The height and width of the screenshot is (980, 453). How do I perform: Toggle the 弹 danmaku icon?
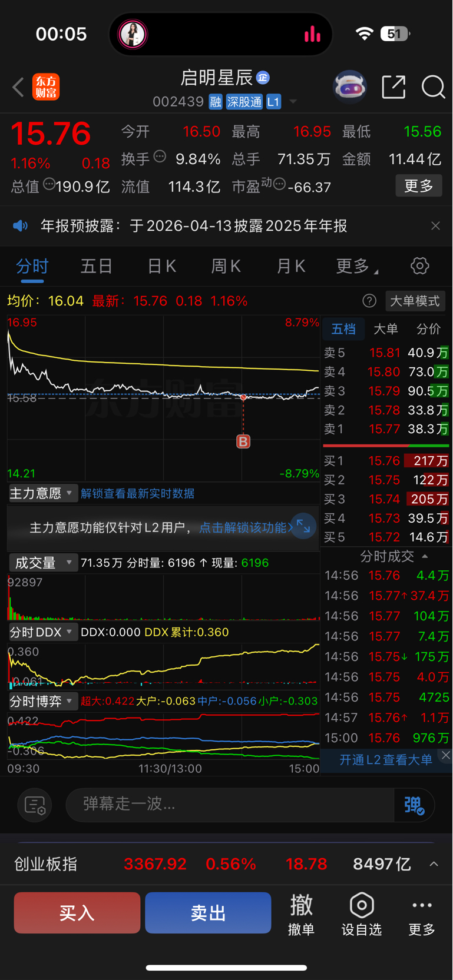point(414,805)
